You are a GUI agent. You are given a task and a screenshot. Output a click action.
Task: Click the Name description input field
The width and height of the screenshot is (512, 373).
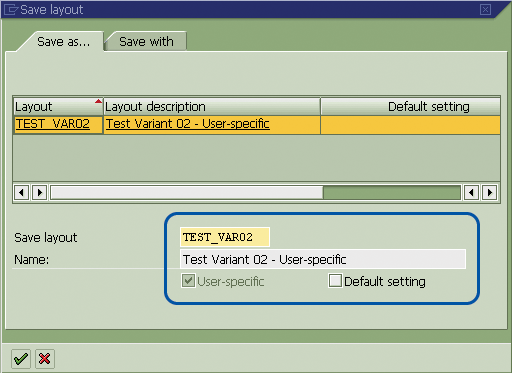click(x=323, y=259)
